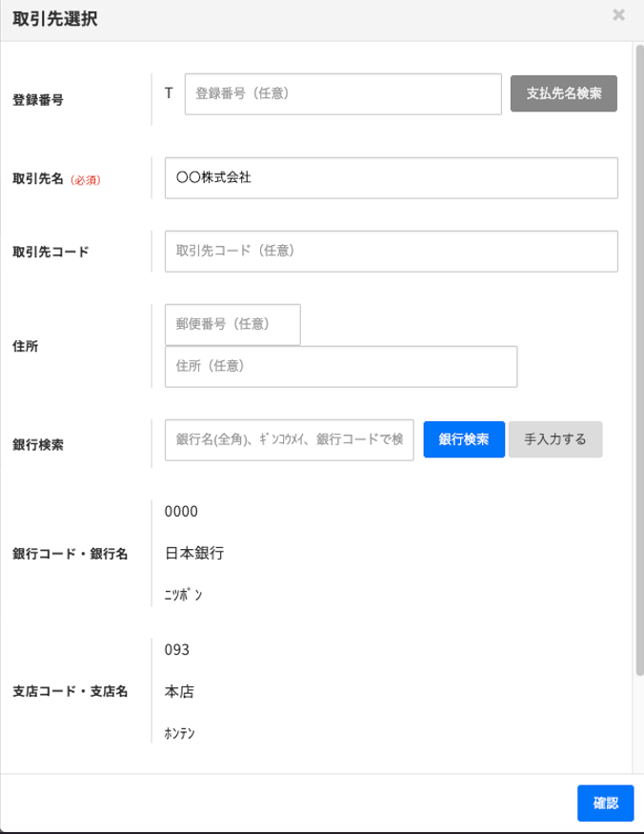Close the 取引先選択 dialog with X
This screenshot has height=834, width=644.
tap(618, 15)
